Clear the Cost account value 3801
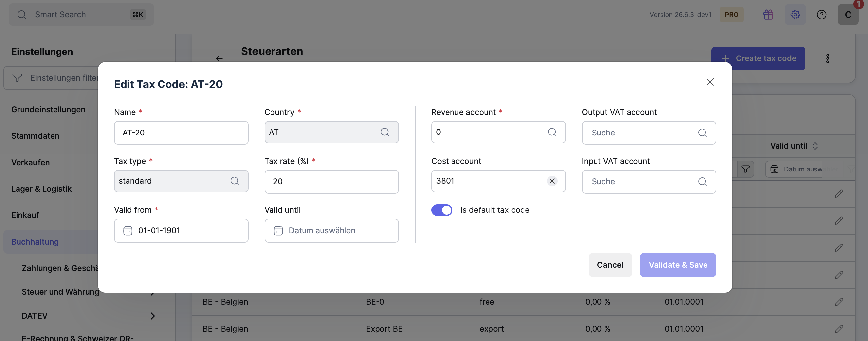This screenshot has width=868, height=341. 552,181
